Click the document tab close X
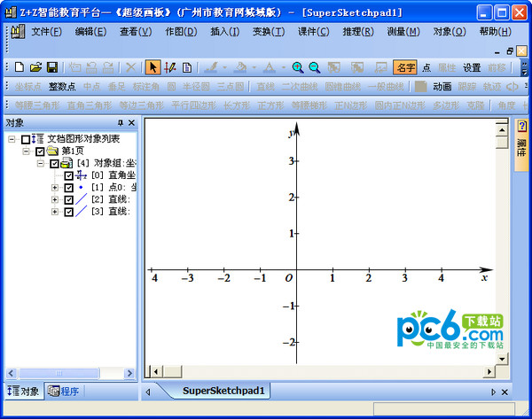532x419 pixels. point(505,392)
